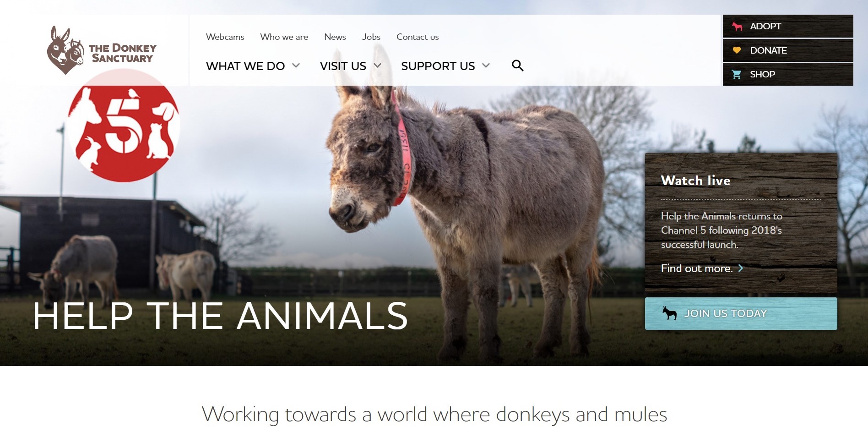Click the orange heart Donate icon
The image size is (868, 427).
point(737,50)
